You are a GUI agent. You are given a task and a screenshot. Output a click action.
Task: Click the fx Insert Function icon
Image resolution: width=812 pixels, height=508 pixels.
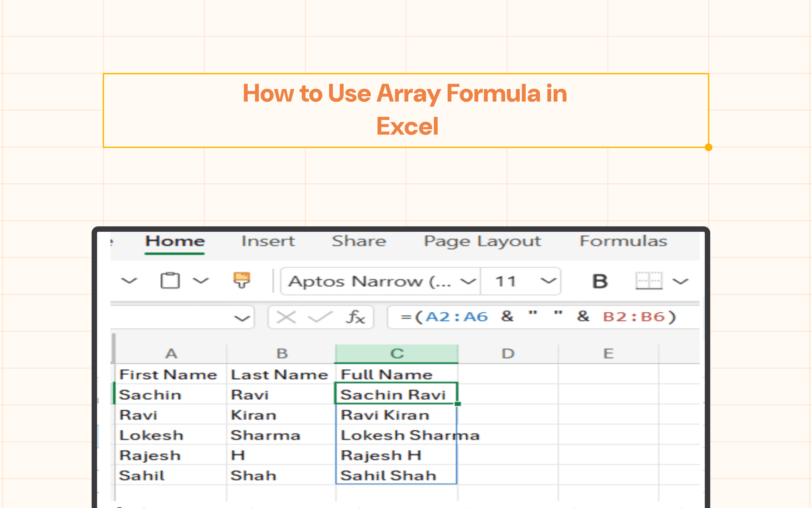(x=355, y=317)
